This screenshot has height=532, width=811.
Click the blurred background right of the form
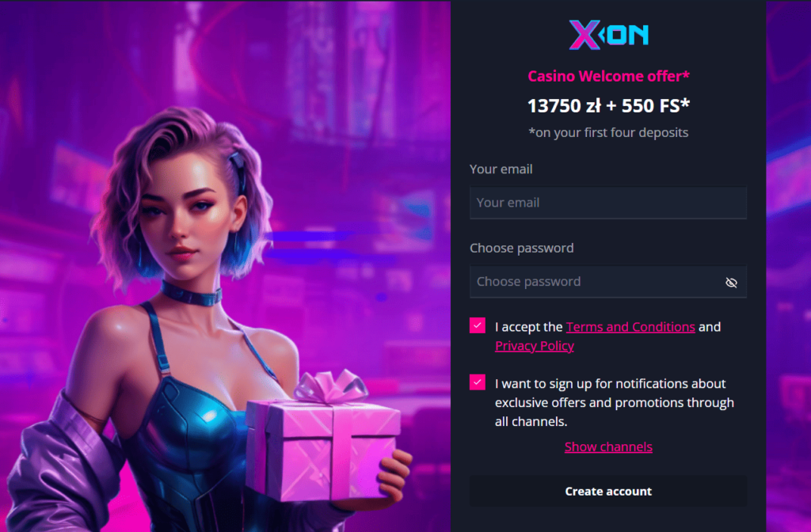pyautogui.click(x=788, y=266)
